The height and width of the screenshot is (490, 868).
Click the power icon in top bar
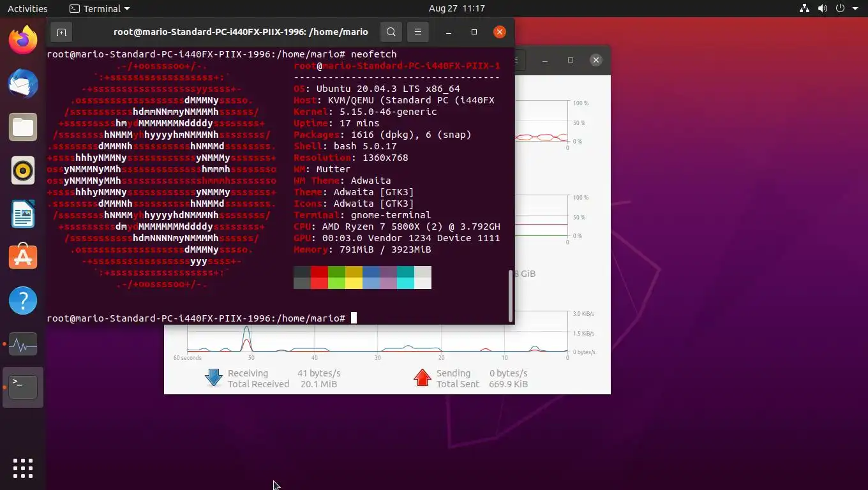(x=840, y=9)
